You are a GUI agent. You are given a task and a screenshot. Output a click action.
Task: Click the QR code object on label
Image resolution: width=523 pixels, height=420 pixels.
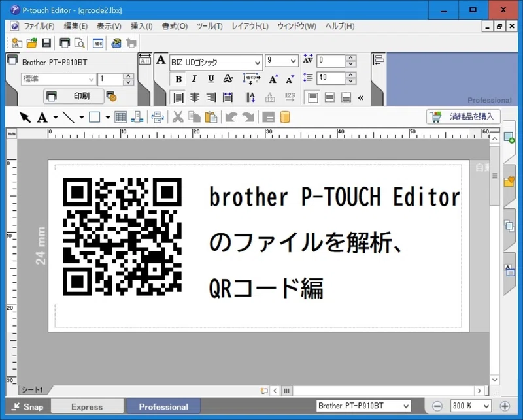(x=122, y=236)
